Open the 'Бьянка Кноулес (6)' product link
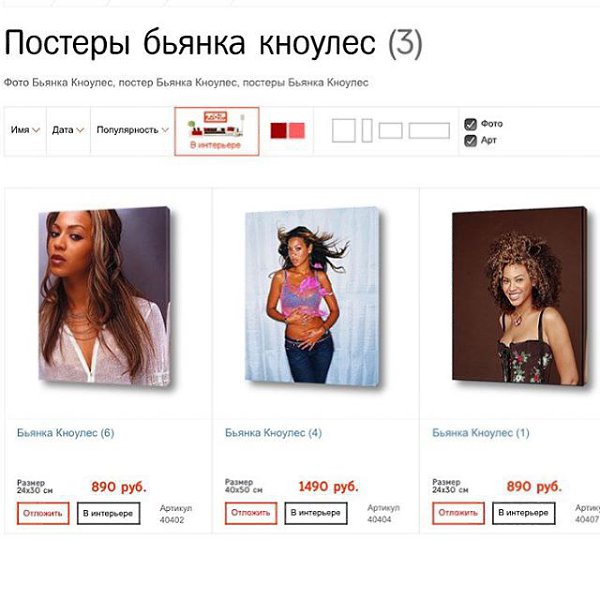600x600 pixels. (65, 433)
